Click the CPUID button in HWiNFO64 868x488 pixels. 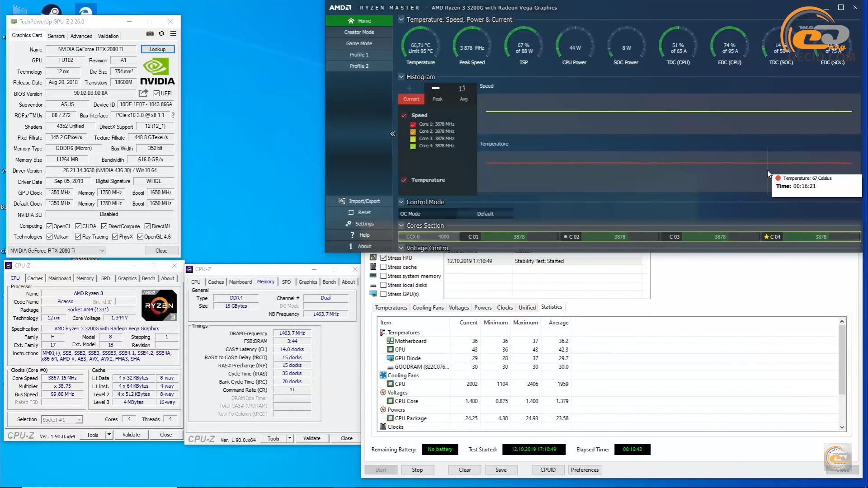click(547, 469)
